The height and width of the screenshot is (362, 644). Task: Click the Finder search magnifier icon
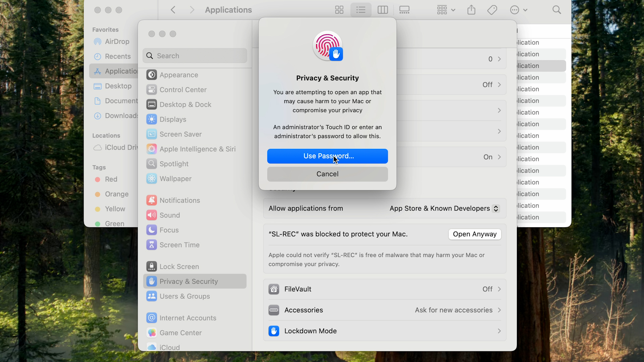[557, 10]
